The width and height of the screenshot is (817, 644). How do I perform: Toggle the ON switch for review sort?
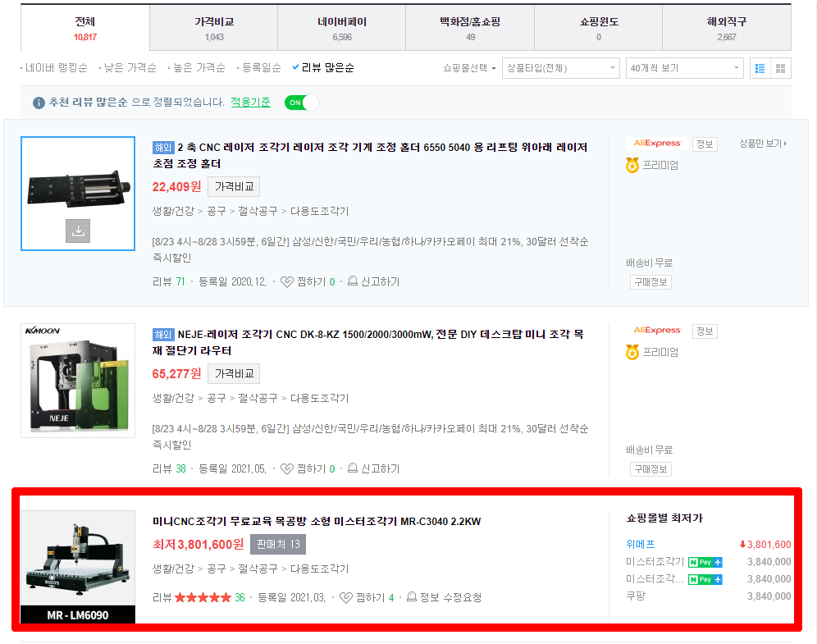pyautogui.click(x=302, y=103)
